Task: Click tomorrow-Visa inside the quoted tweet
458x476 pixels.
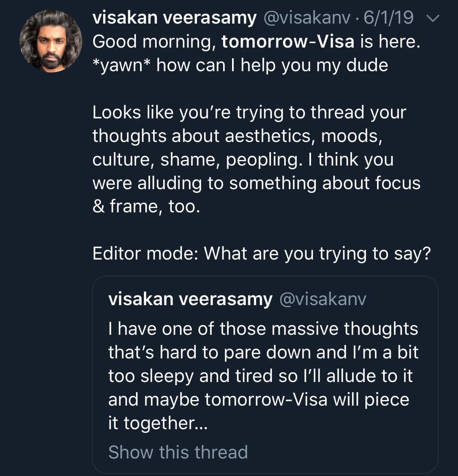Action: pos(266,400)
